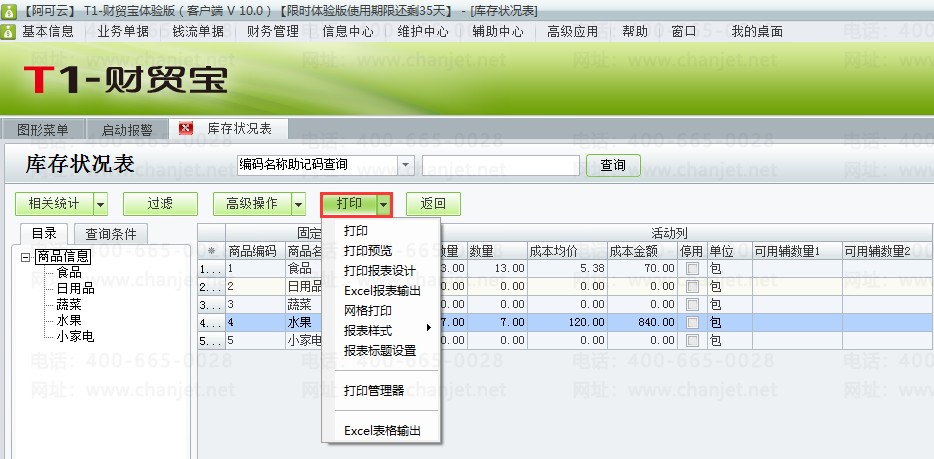Click the title bar application icon
This screenshot has width=934, height=459.
8,11
